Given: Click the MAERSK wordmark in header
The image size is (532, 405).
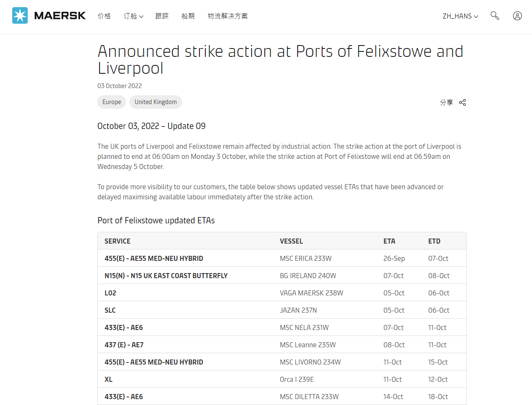Looking at the screenshot, I should point(60,16).
